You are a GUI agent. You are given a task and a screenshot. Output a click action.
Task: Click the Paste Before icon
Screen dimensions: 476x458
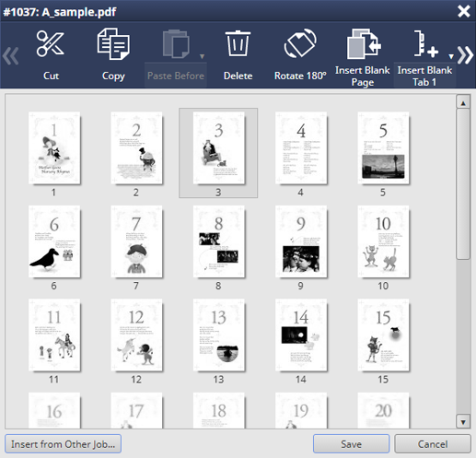tap(176, 43)
